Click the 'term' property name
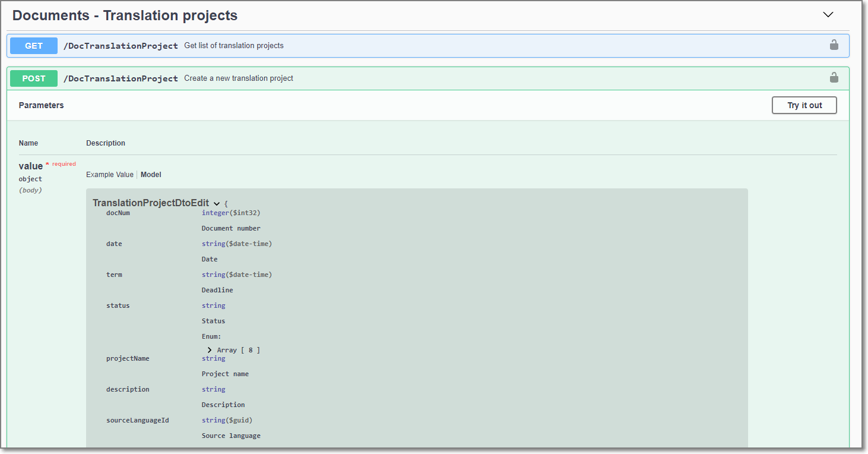The height and width of the screenshot is (454, 868). (x=114, y=275)
